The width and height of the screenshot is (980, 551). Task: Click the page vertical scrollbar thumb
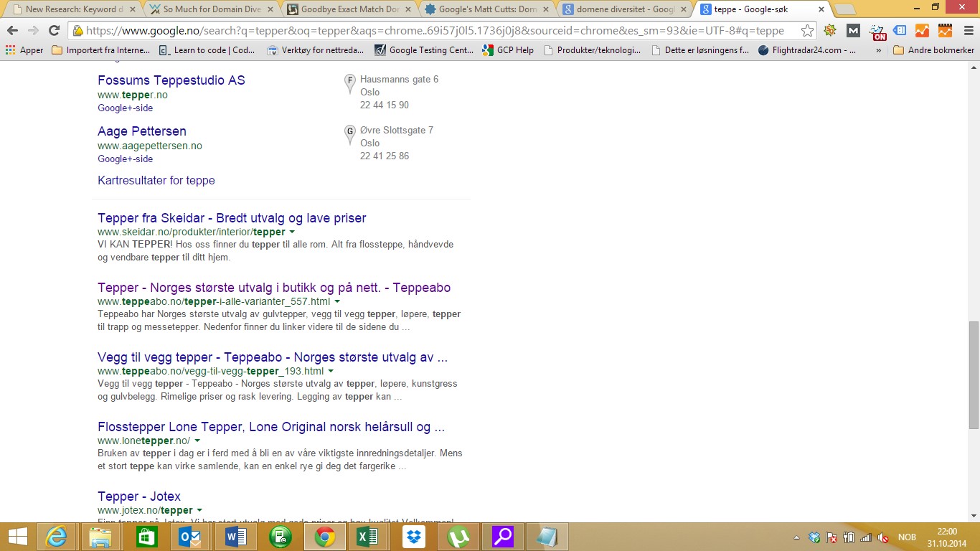(974, 375)
